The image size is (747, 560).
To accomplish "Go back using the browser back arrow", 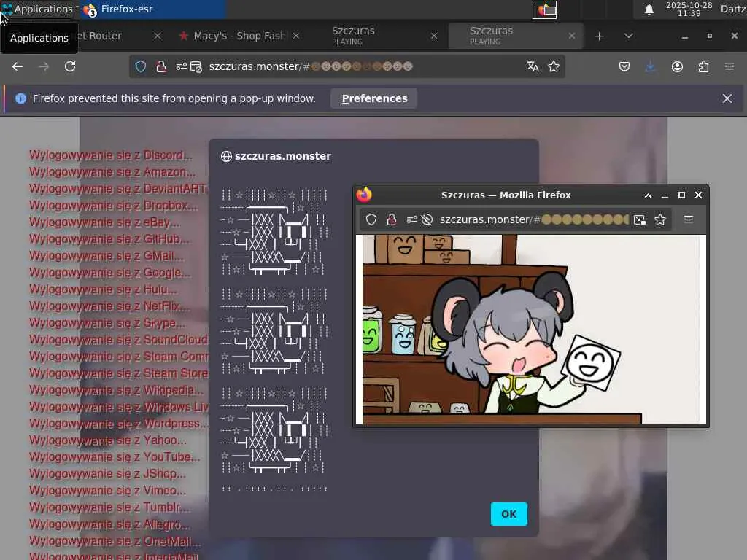I will [x=18, y=66].
